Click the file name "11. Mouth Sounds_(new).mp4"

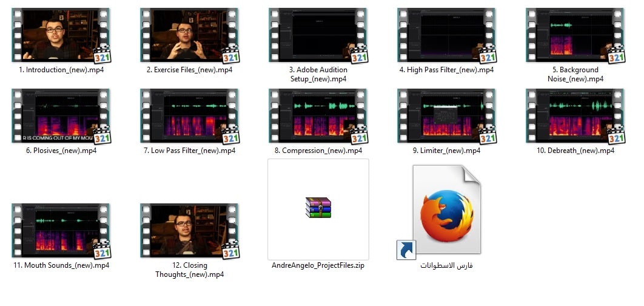coord(61,265)
